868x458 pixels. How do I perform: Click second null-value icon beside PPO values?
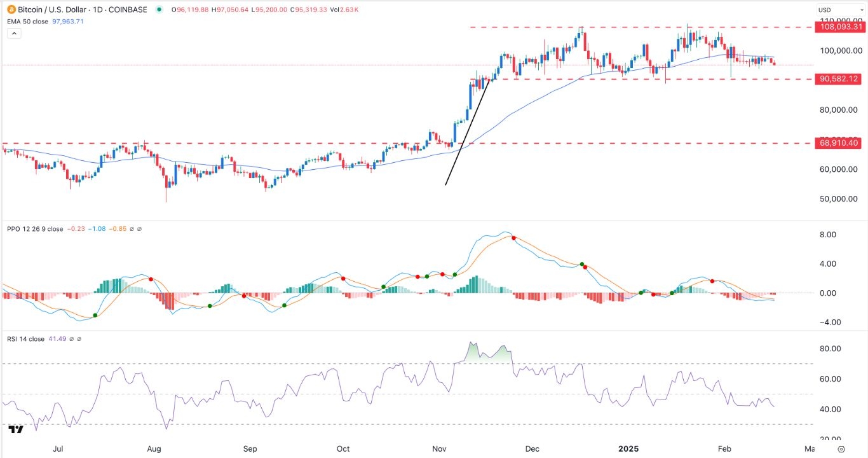pyautogui.click(x=140, y=229)
